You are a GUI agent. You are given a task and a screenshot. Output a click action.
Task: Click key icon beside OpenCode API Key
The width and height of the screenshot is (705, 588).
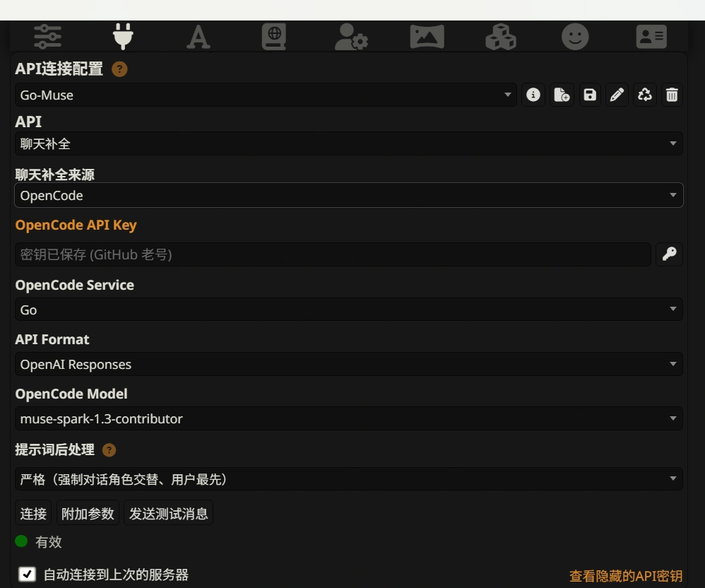[669, 254]
